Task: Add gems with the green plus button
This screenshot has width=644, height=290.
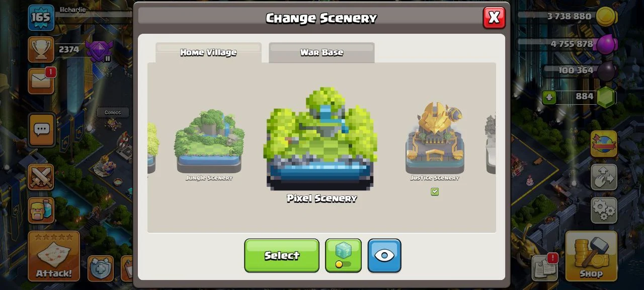Action: pyautogui.click(x=549, y=97)
